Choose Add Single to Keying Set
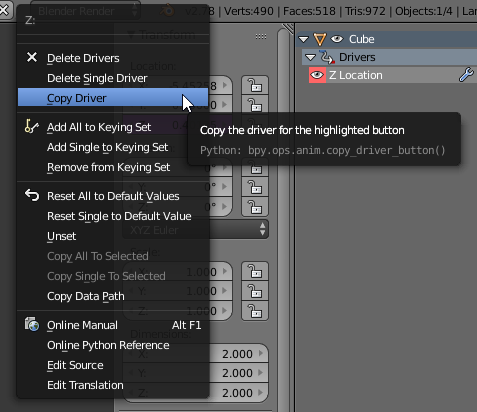 click(x=113, y=147)
